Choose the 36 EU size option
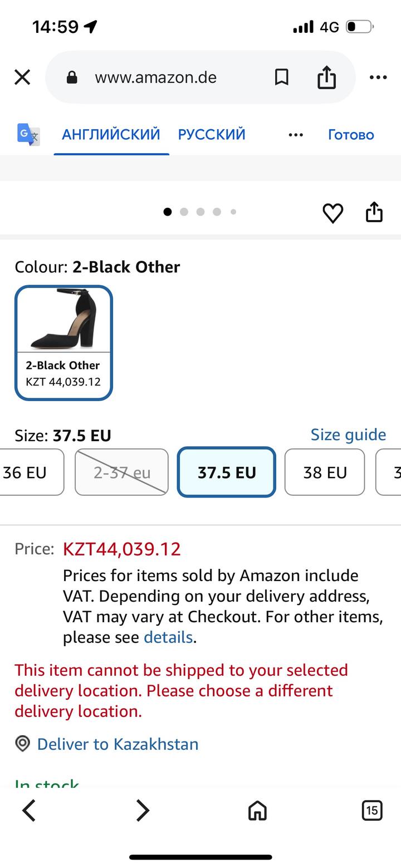Screen dimensions: 401x868 (x=28, y=472)
